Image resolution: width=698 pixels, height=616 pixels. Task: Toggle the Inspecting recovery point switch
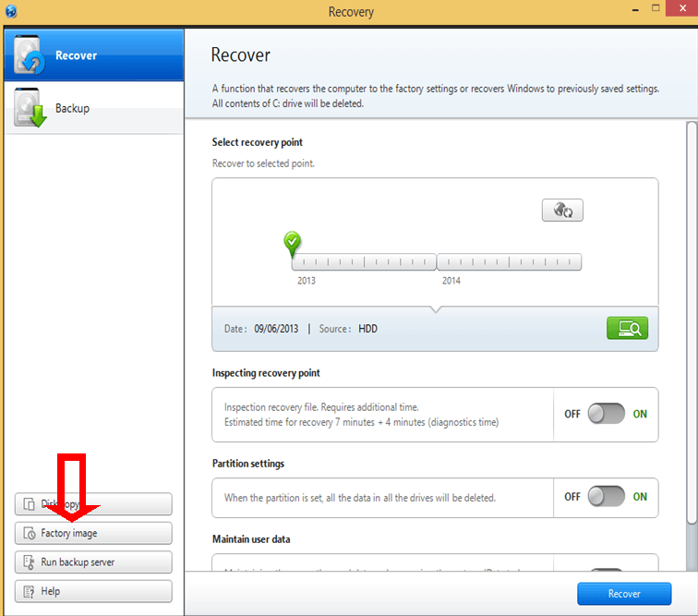coord(607,414)
